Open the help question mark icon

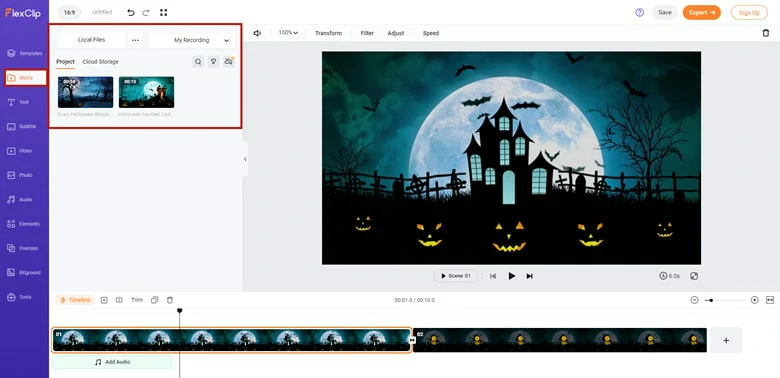(640, 12)
